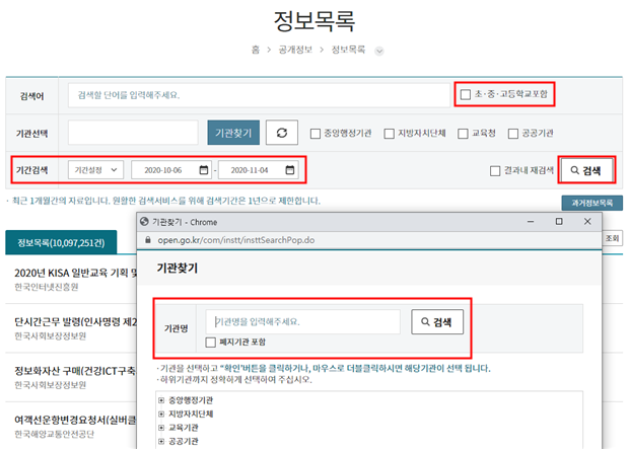Viewport: 638px width, 463px height.
Task: Expand 지방자치단체 tree node
Action: [161, 414]
